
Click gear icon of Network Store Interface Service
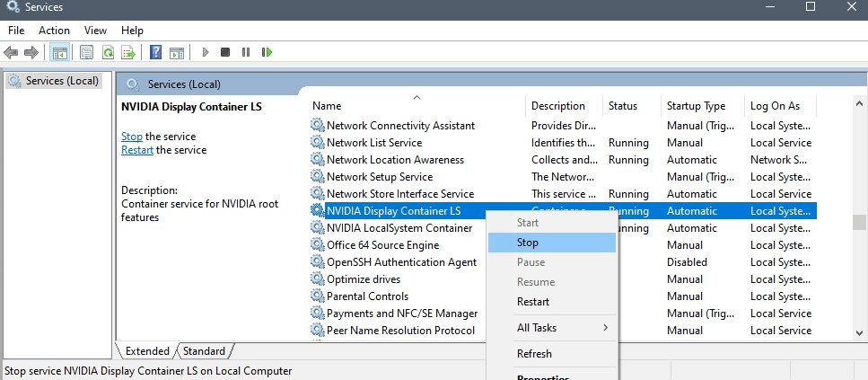point(317,194)
